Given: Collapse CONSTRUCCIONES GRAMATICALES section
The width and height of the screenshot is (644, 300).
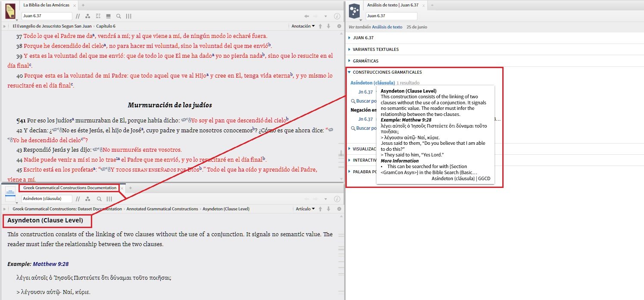Looking at the screenshot, I should 385,72.
